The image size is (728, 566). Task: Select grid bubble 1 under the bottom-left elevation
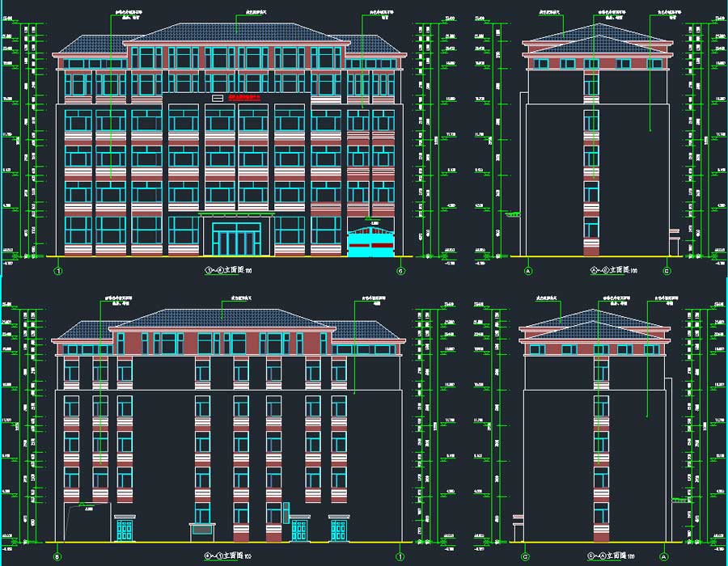tap(400, 556)
